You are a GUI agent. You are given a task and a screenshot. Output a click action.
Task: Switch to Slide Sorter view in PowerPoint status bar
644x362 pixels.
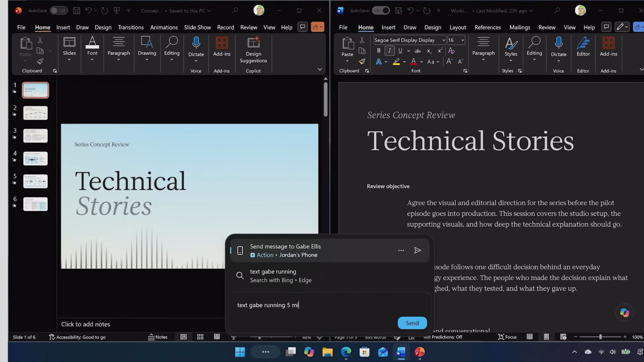pyautogui.click(x=200, y=337)
